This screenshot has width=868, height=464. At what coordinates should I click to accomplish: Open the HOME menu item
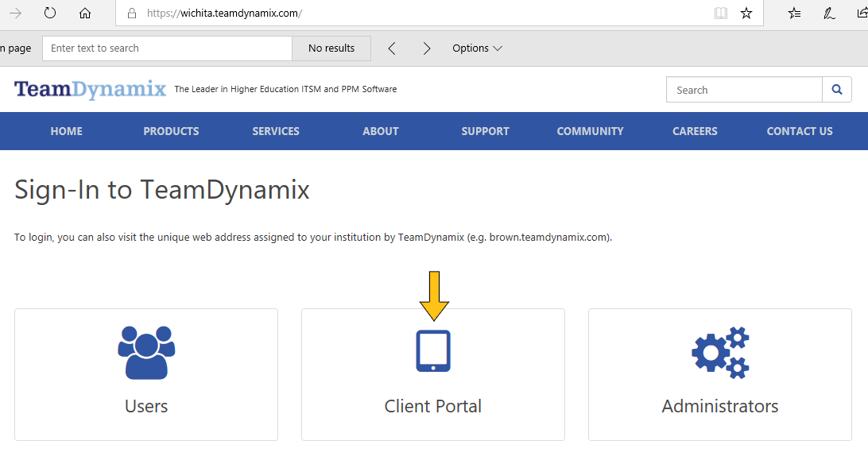click(67, 131)
